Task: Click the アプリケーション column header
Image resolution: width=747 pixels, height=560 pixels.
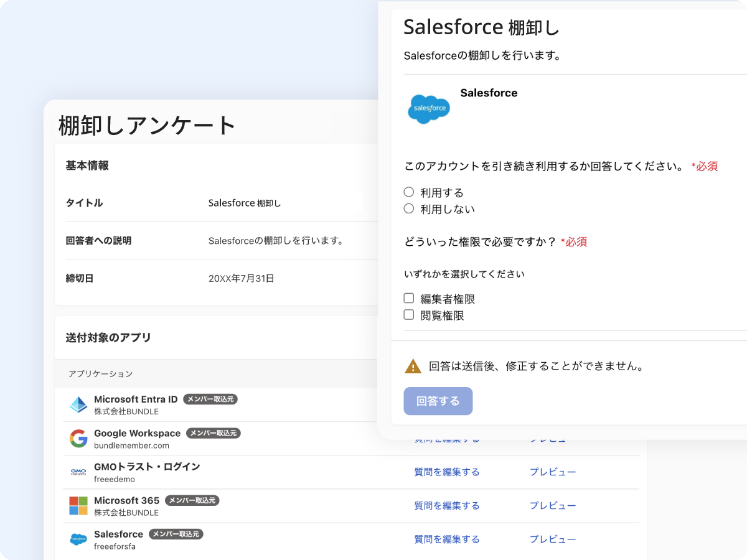Action: click(x=100, y=374)
